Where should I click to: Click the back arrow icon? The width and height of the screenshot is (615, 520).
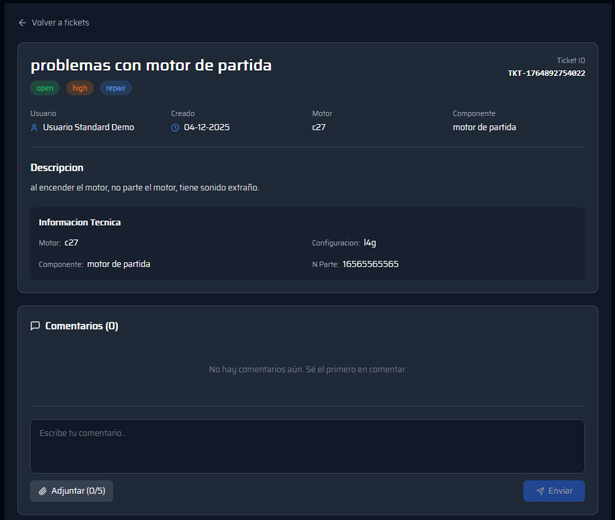pos(22,22)
